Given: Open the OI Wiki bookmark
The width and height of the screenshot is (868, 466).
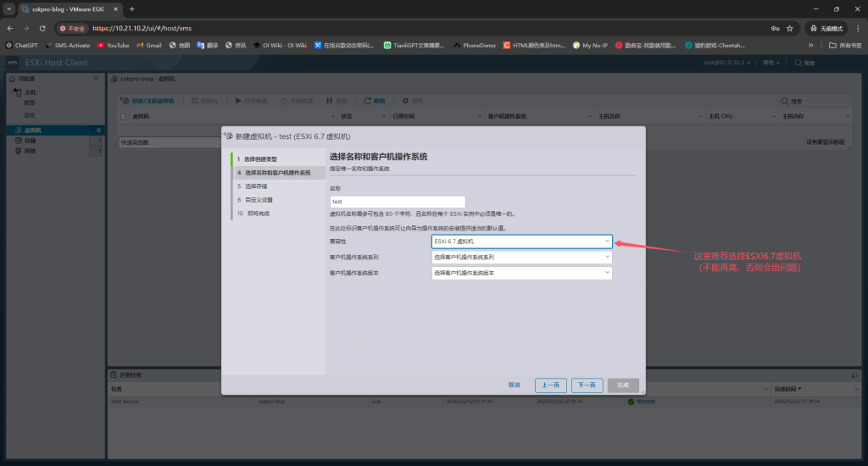Looking at the screenshot, I should pyautogui.click(x=280, y=46).
